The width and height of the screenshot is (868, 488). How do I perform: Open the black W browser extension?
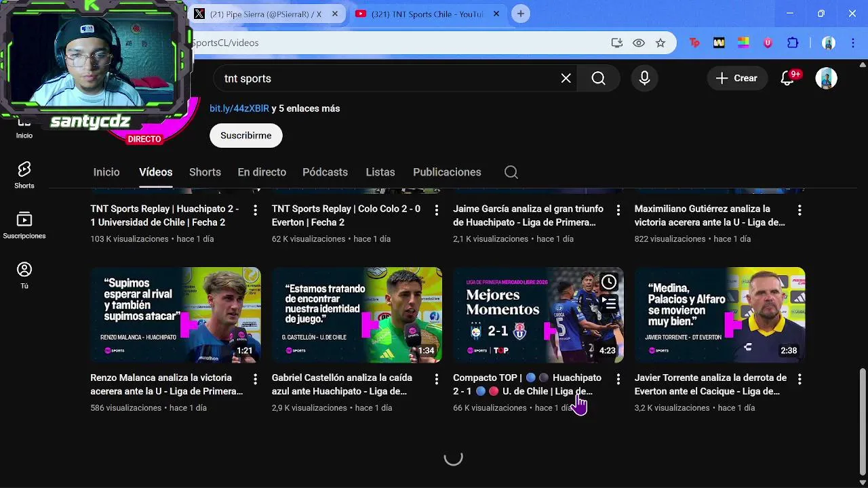tap(719, 43)
